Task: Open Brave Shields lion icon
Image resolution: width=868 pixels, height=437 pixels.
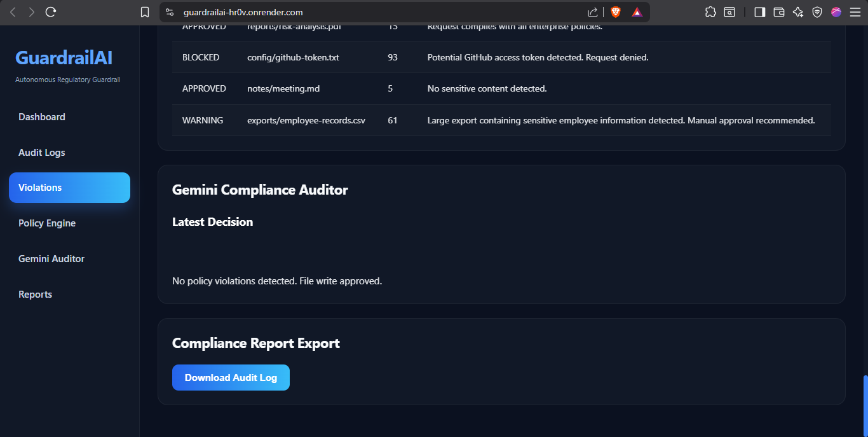Action: [616, 12]
